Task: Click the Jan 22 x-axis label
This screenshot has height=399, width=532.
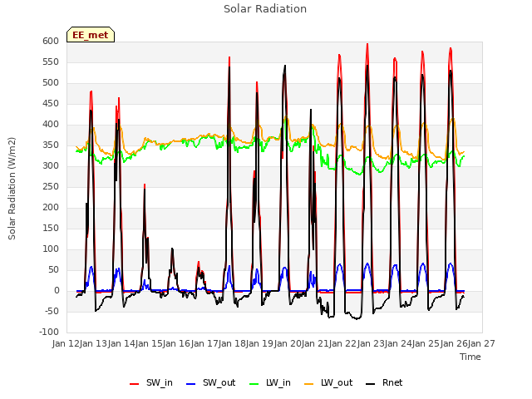Action: coord(343,343)
